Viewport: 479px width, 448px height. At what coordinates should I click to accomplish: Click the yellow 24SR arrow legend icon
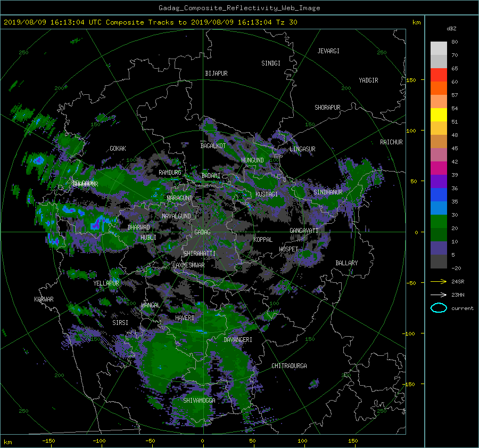click(x=439, y=282)
